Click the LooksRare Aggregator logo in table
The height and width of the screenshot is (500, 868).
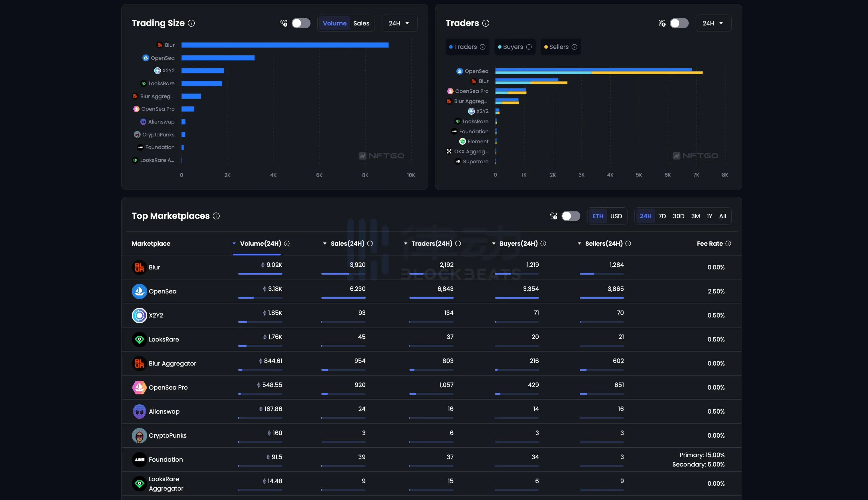tap(139, 483)
